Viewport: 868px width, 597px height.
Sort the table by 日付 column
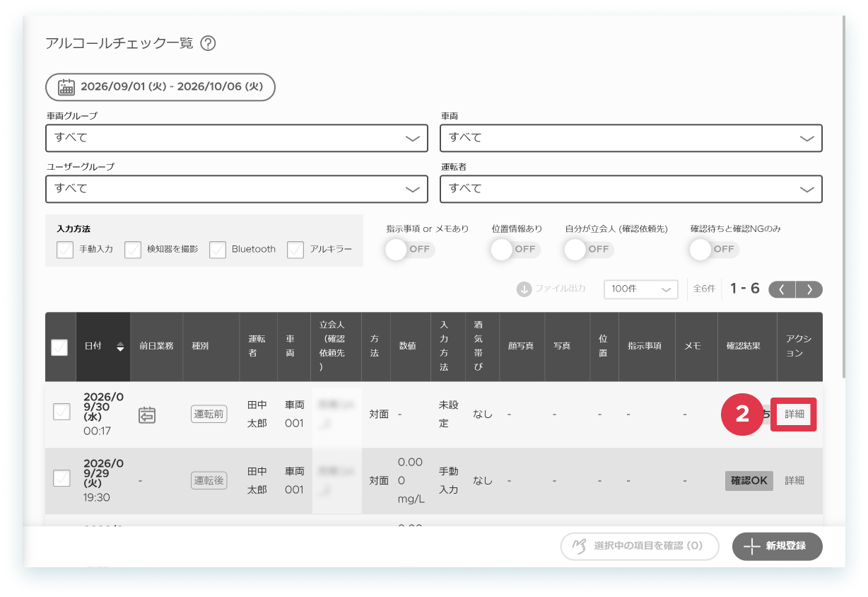(120, 347)
